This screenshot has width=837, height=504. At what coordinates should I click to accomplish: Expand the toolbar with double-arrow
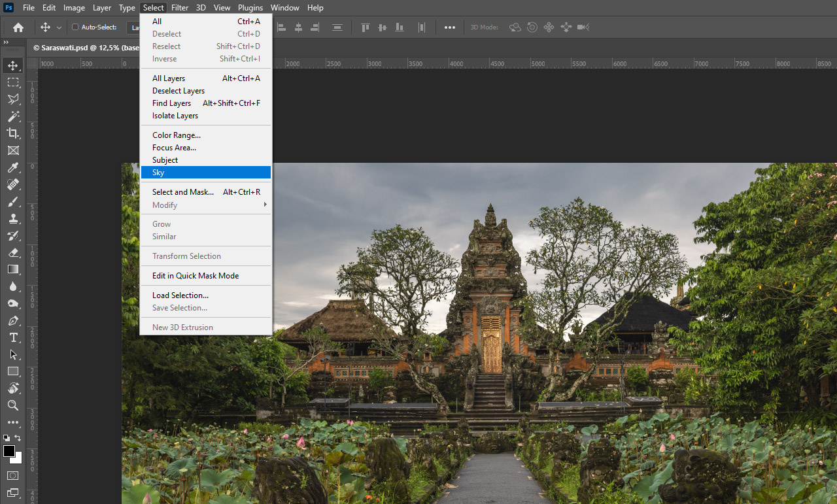[x=6, y=42]
